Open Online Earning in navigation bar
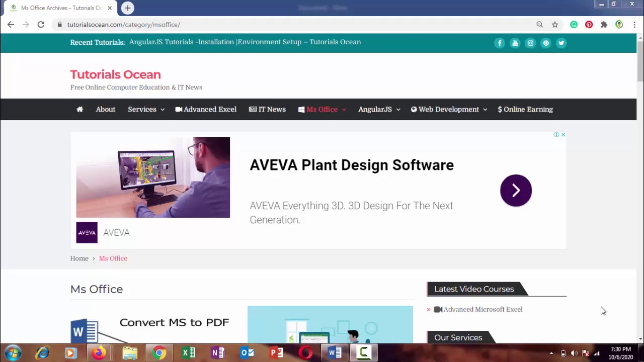Viewport: 644px width, 362px height. pyautogui.click(x=525, y=110)
